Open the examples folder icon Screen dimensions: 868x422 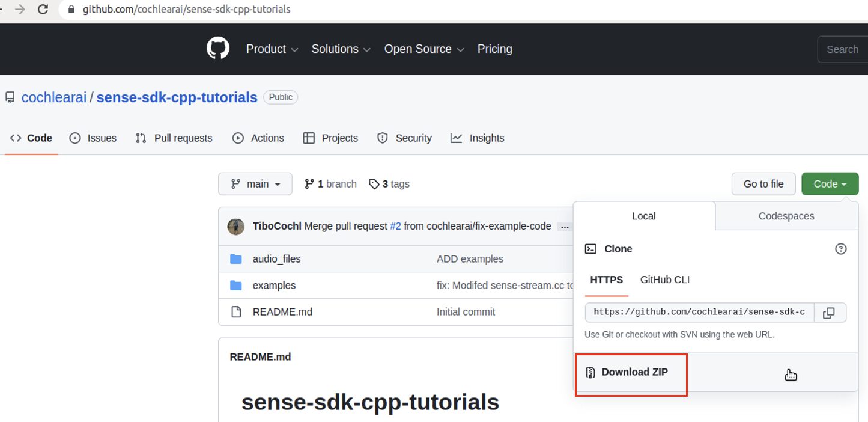(x=236, y=286)
